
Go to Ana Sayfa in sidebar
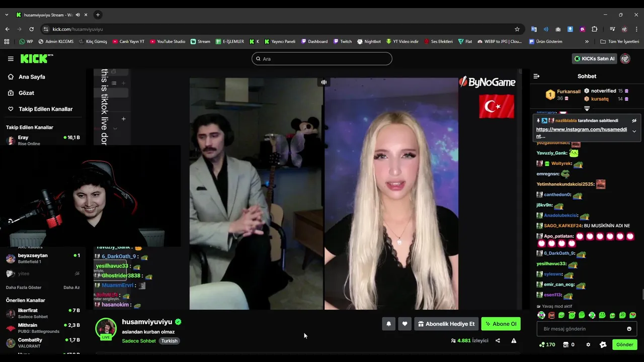tap(27, 77)
